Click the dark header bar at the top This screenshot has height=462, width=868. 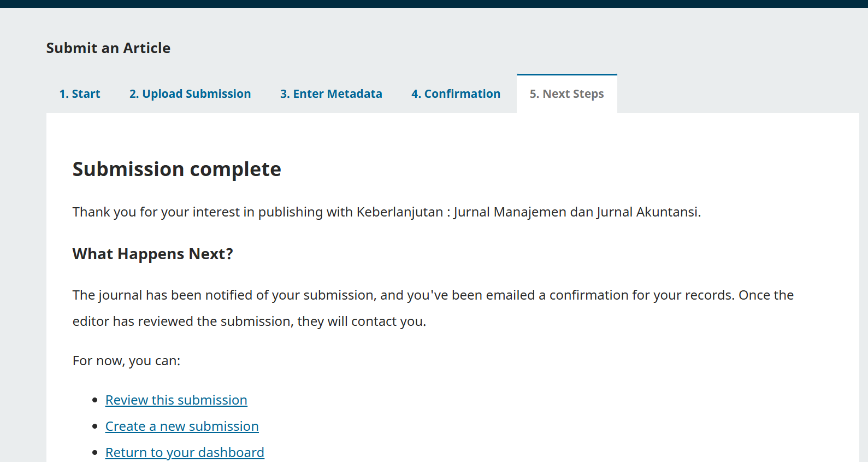pyautogui.click(x=434, y=4)
